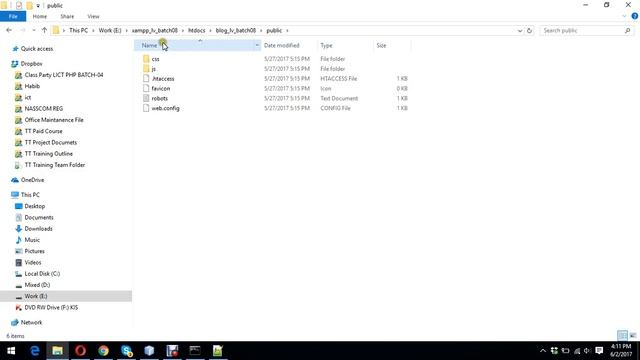Show hidden system tray icons
Viewport: 640px width, 360px height.
click(x=542, y=351)
